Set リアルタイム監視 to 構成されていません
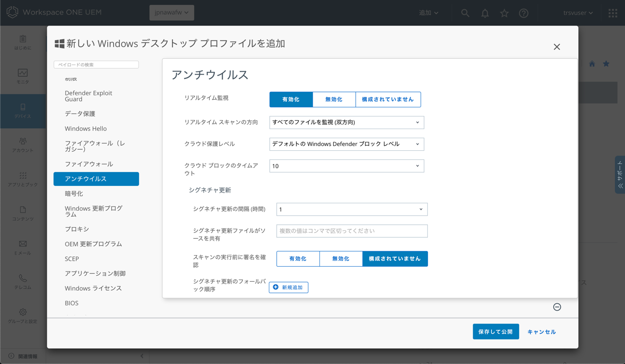This screenshot has width=625, height=364. pos(388,99)
